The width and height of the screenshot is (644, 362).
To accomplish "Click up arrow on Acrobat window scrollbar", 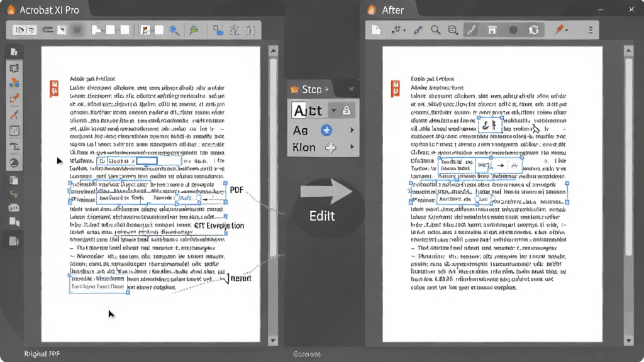I will pyautogui.click(x=273, y=51).
